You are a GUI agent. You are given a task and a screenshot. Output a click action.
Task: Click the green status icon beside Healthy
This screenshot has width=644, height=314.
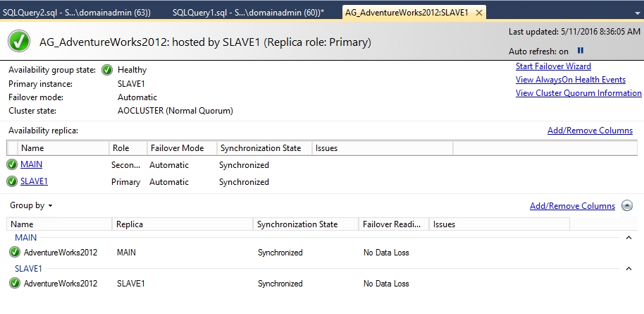107,70
